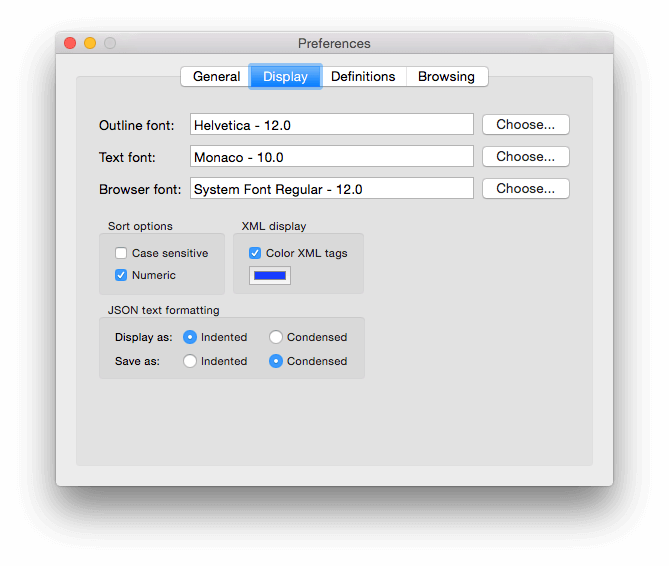Click the XML display group label
This screenshot has width=669, height=566.
click(274, 226)
